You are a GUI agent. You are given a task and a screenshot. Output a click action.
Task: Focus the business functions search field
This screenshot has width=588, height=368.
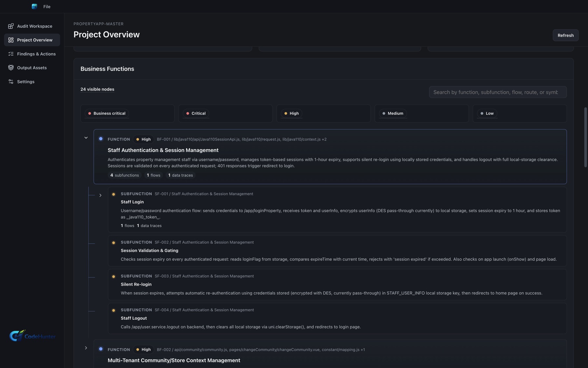coord(498,92)
